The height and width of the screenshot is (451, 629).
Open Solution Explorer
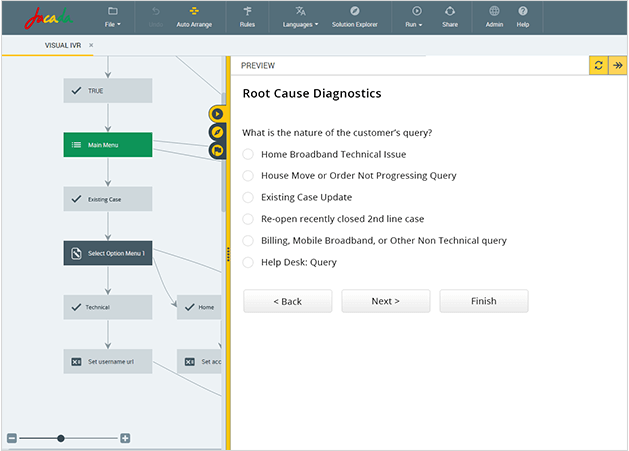355,17
